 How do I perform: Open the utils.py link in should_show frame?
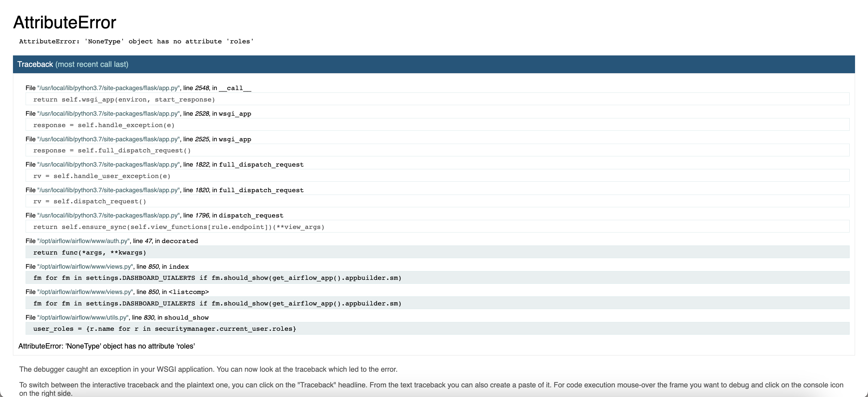point(83,317)
